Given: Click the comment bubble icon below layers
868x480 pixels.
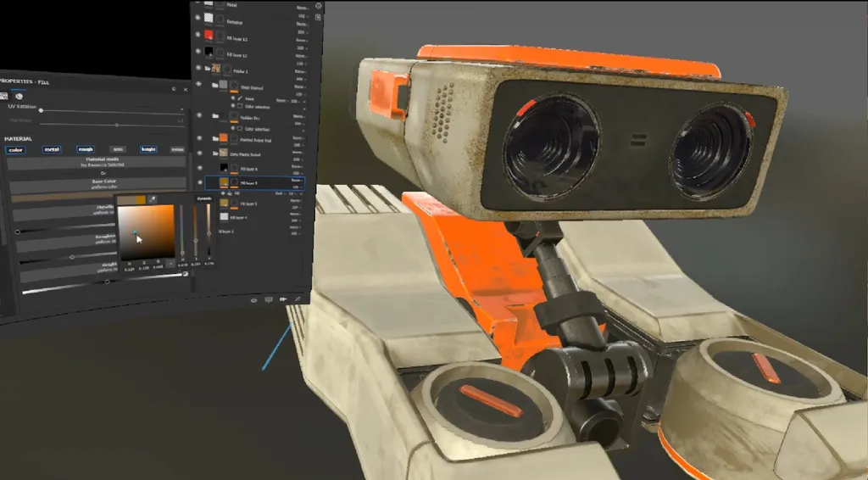Looking at the screenshot, I should click(x=269, y=299).
